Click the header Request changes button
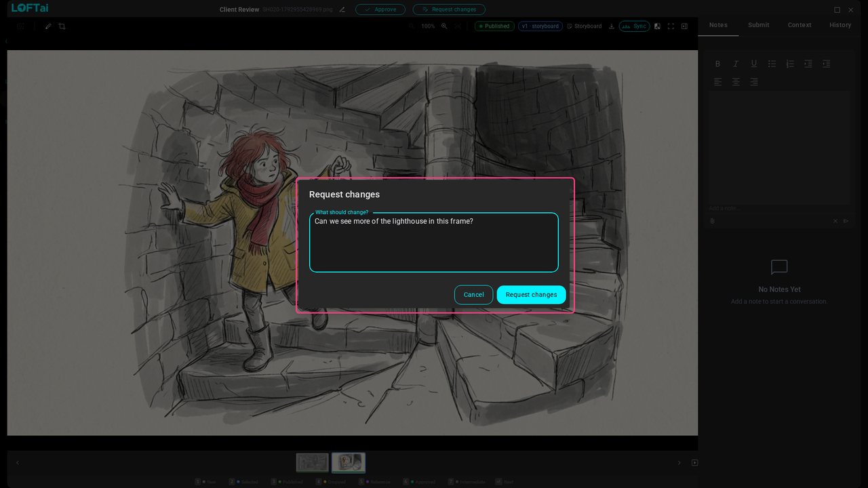Screen dimensions: 868x488 click(x=449, y=9)
